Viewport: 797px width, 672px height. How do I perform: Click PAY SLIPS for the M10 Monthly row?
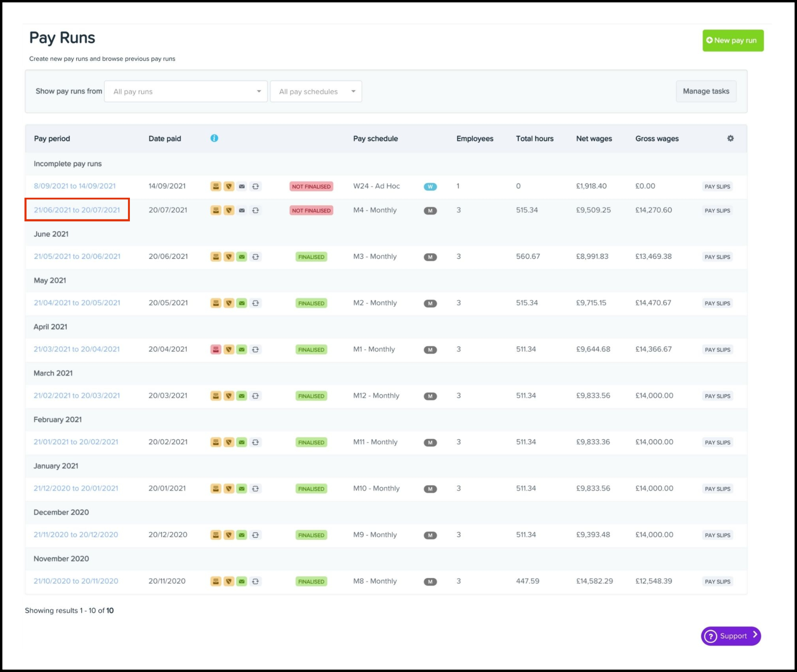(x=717, y=489)
